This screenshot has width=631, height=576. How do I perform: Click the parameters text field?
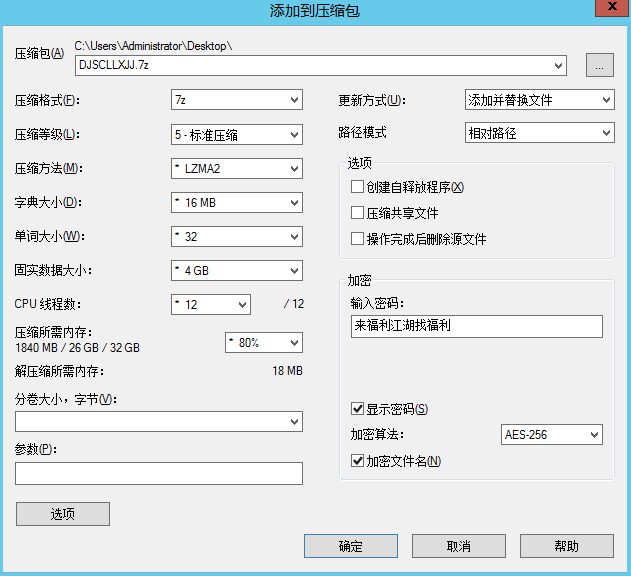(159, 474)
